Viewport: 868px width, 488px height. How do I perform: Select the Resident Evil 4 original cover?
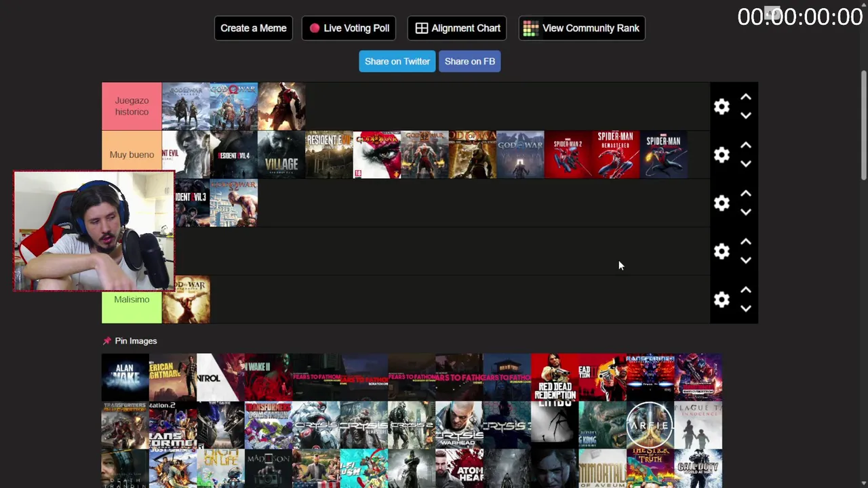(234, 155)
